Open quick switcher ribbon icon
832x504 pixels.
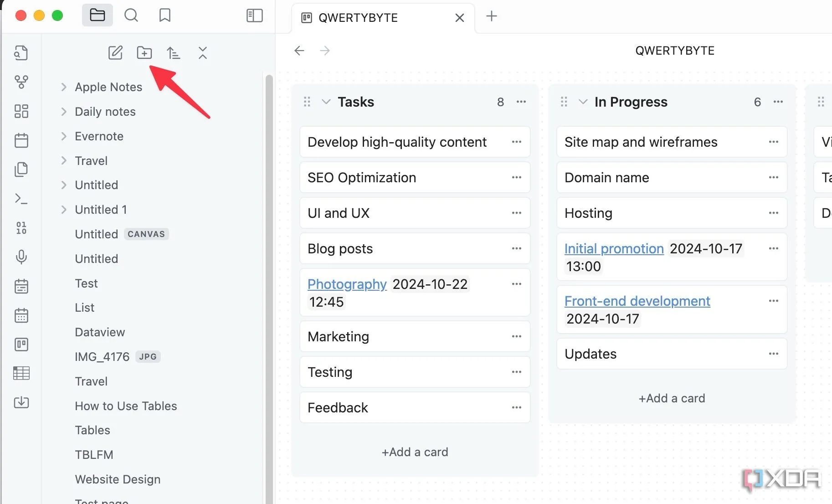[x=21, y=53]
